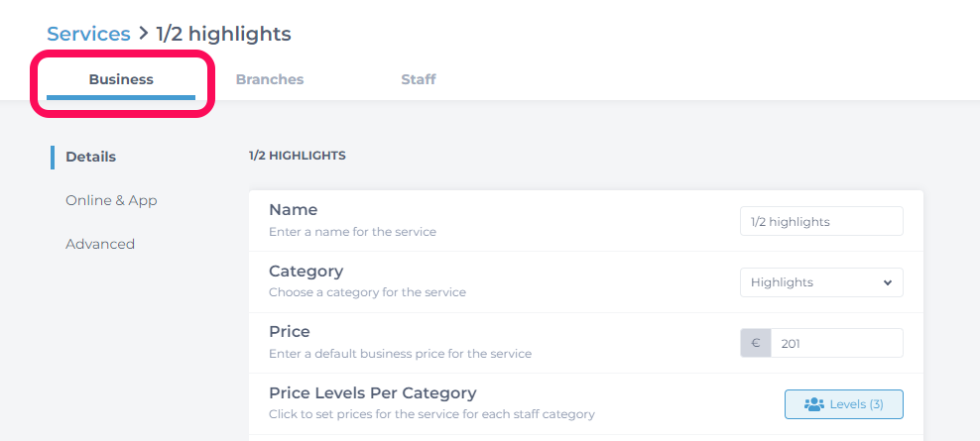Click the euro currency symbol beside price
Image resolution: width=980 pixels, height=441 pixels.
[756, 343]
